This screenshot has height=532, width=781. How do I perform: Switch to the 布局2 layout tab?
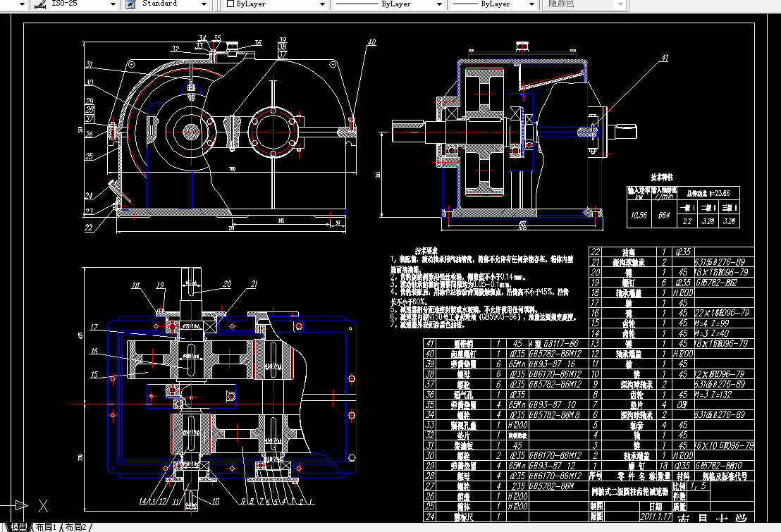pos(76,527)
